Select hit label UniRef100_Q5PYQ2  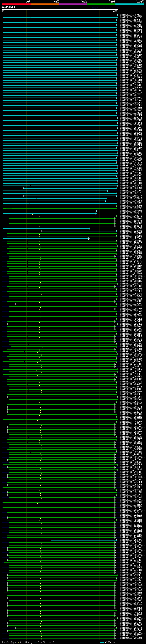click(131, 211)
